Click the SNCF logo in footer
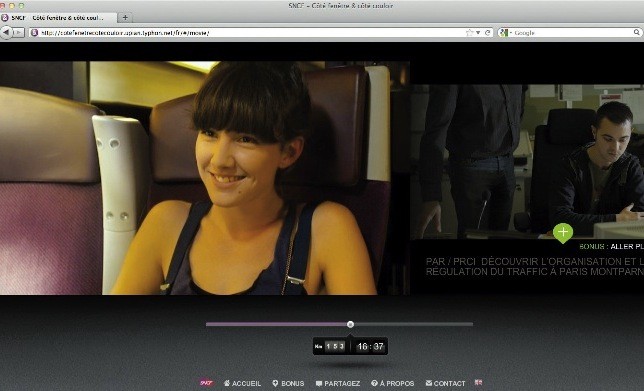Screen dimensions: 644x391 [207, 383]
